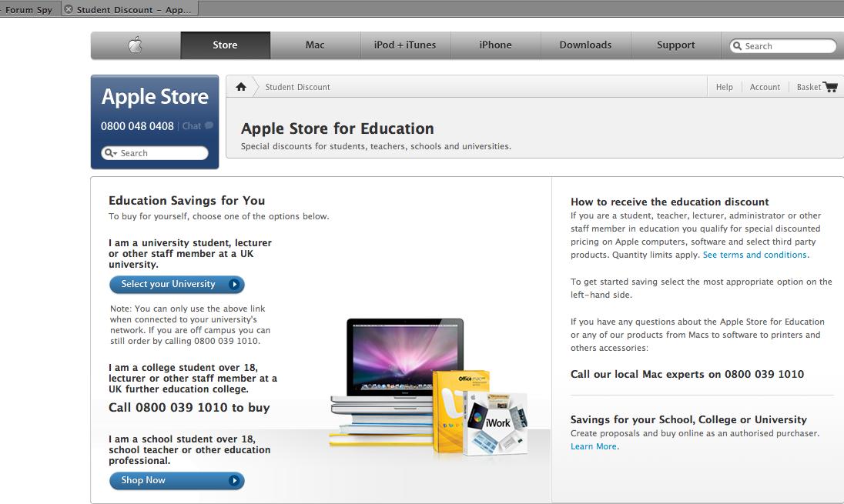Click magnifier icon in top search field
The image size is (844, 504).
pyautogui.click(x=738, y=45)
